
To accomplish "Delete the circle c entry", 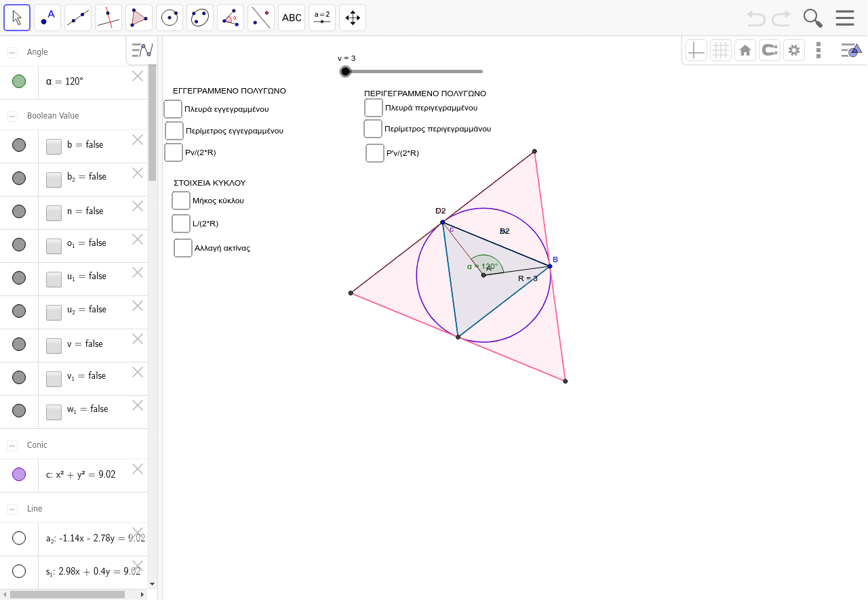I will (138, 469).
